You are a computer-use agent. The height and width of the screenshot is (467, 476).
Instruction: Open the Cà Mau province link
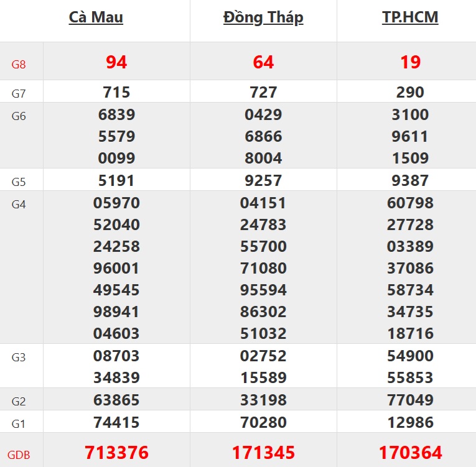pos(96,17)
